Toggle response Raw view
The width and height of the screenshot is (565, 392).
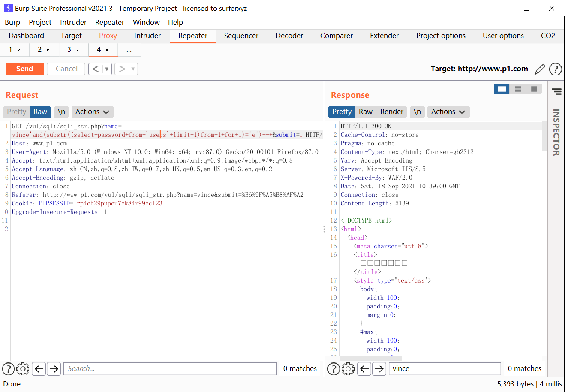point(366,112)
